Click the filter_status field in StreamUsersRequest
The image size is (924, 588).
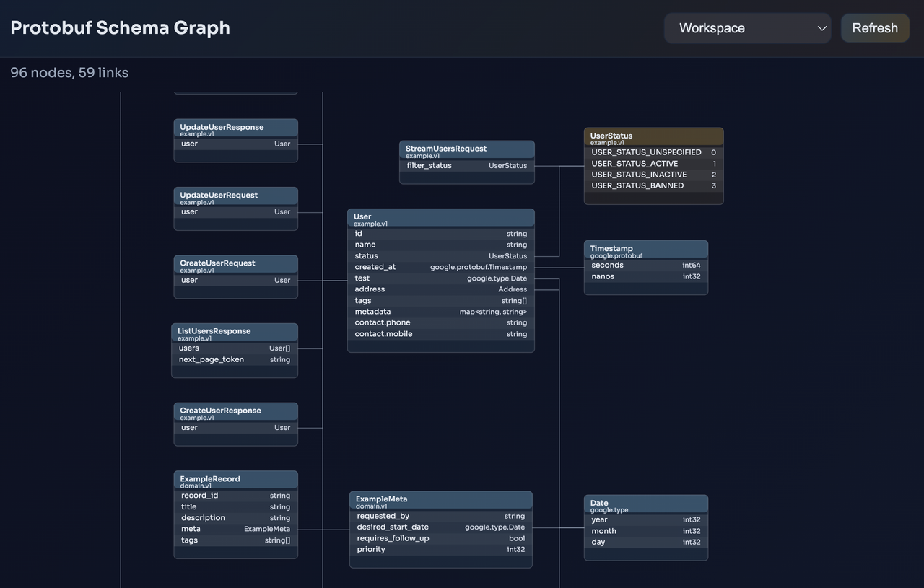click(466, 165)
